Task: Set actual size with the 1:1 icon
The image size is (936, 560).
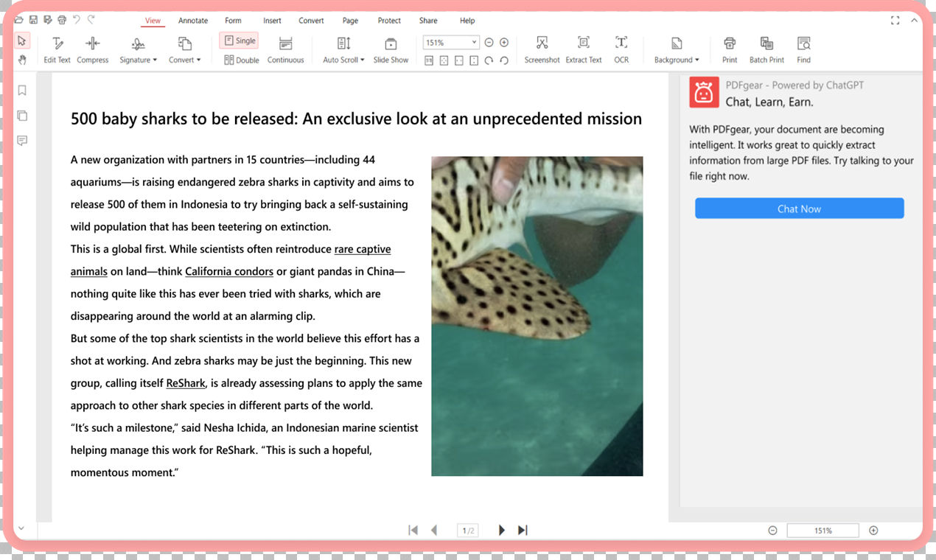Action: (429, 60)
